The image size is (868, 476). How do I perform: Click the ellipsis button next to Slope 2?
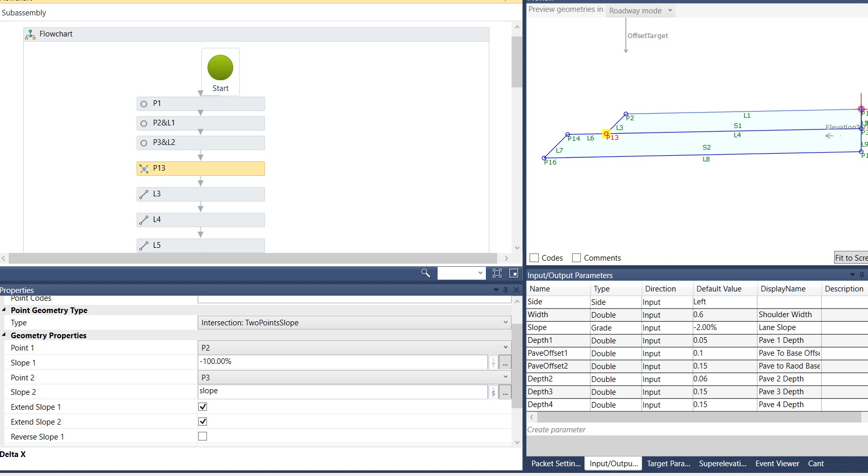pyautogui.click(x=505, y=392)
